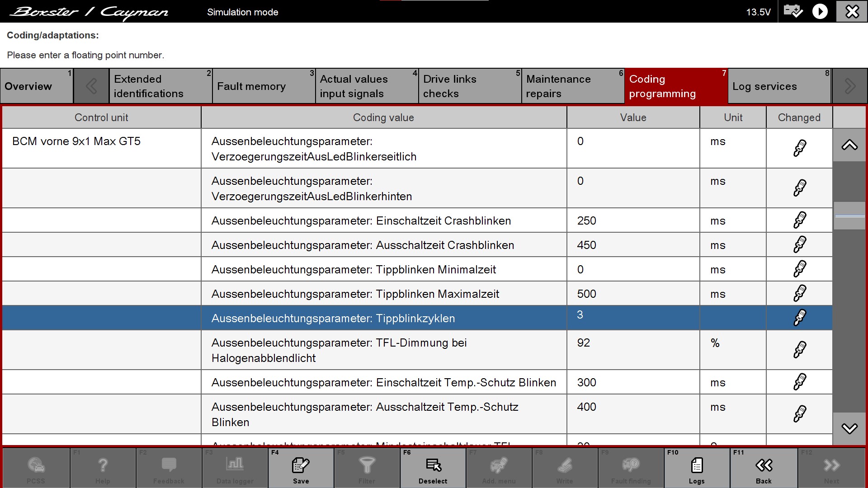Viewport: 868px width, 488px height.
Task: Go back with the F11 Back button
Action: pos(764,468)
